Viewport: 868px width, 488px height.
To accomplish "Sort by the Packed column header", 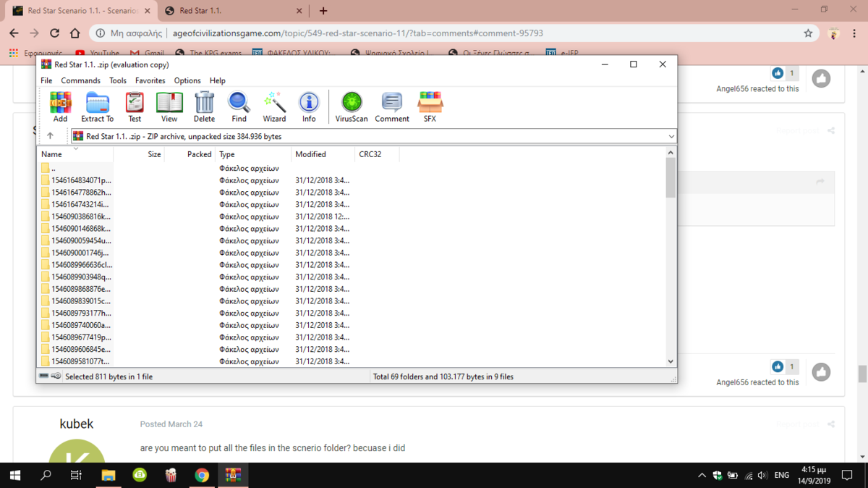I will (x=190, y=154).
